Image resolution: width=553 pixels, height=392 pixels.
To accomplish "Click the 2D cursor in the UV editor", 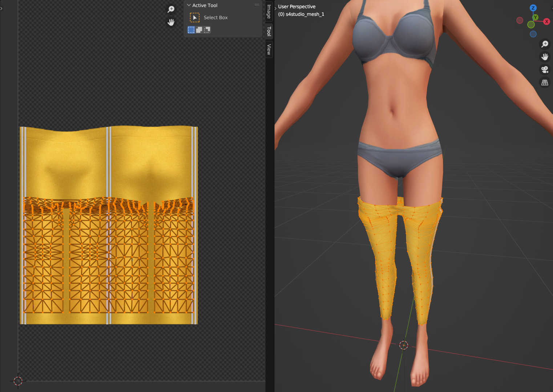I will (18, 381).
